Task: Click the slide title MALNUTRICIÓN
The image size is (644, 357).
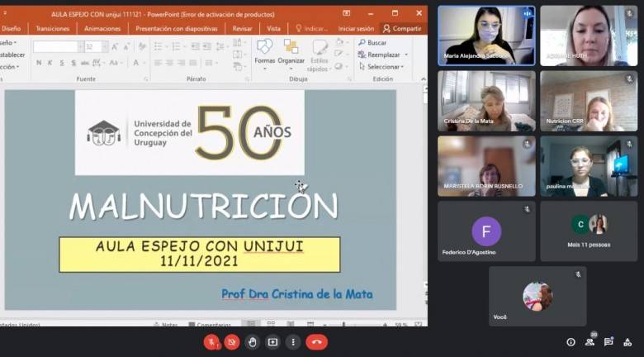Action: coord(204,205)
